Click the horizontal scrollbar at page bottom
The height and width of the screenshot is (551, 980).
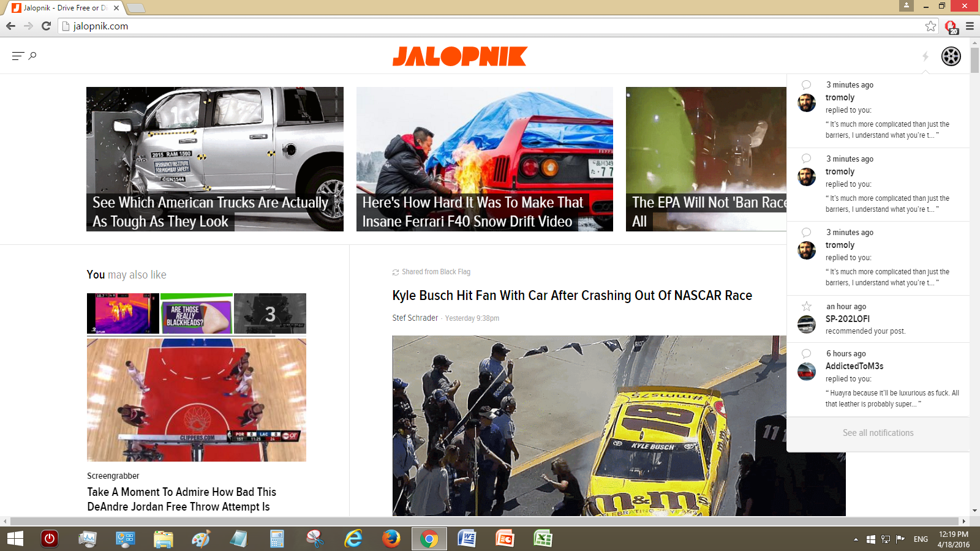click(484, 522)
